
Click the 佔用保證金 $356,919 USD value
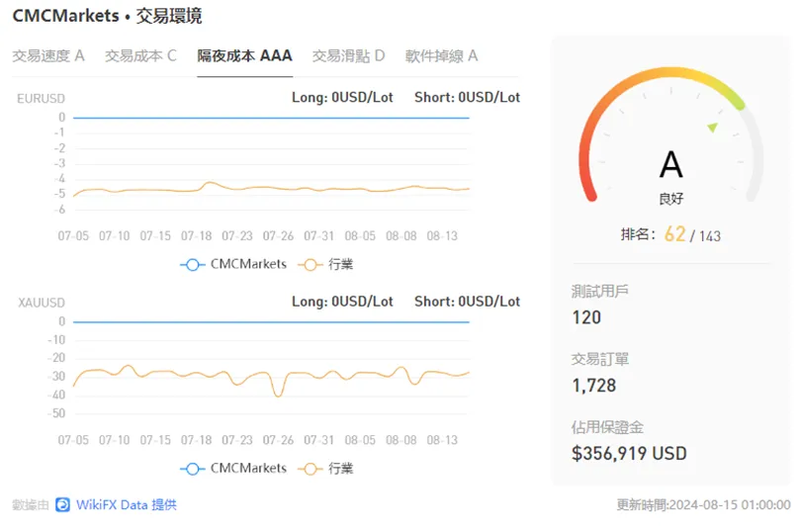point(629,453)
